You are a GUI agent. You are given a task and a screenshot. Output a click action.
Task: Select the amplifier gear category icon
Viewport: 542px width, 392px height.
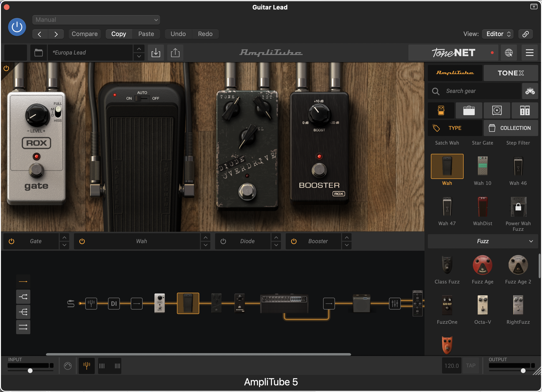tap(469, 110)
